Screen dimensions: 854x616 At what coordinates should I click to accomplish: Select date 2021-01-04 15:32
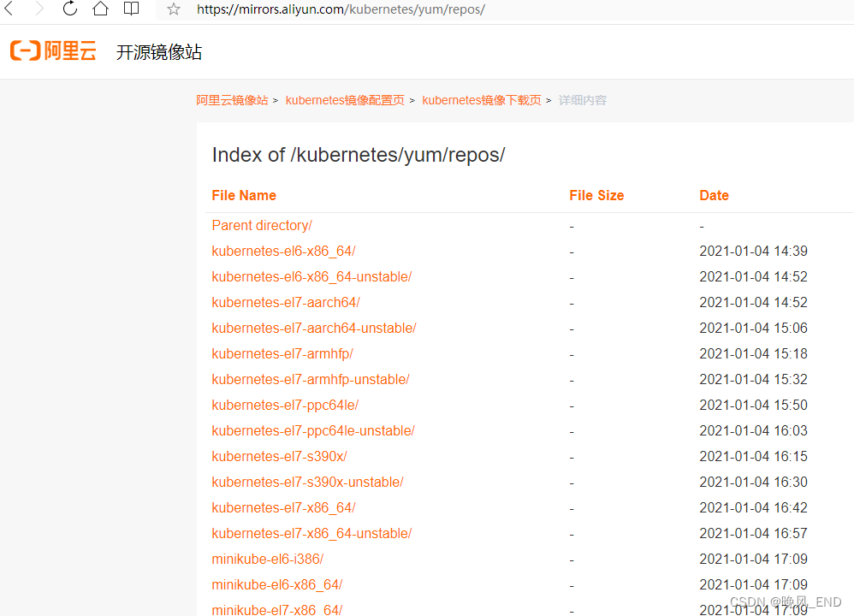click(753, 379)
